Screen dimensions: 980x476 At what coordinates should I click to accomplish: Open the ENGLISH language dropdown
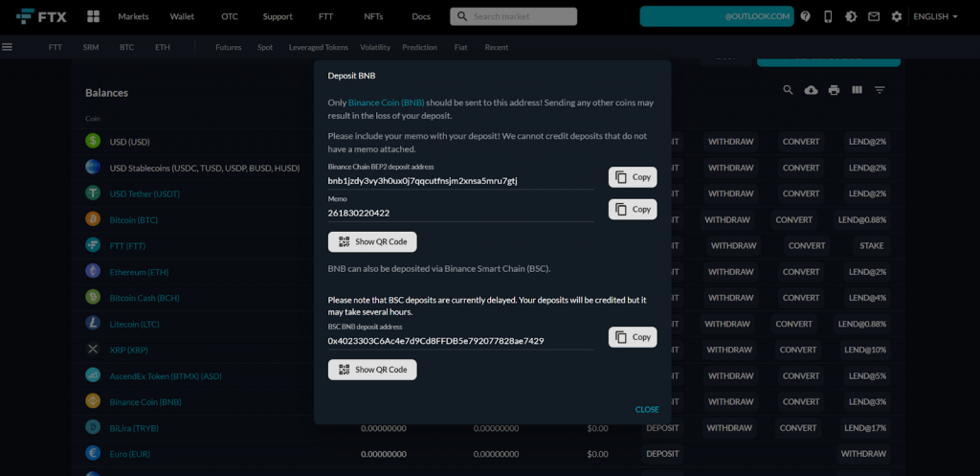tap(936, 17)
